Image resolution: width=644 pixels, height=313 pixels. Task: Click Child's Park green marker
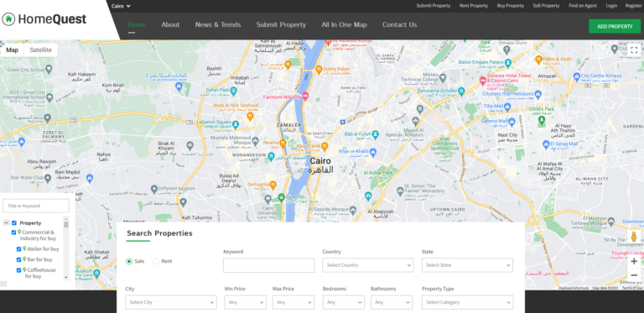coord(542,120)
